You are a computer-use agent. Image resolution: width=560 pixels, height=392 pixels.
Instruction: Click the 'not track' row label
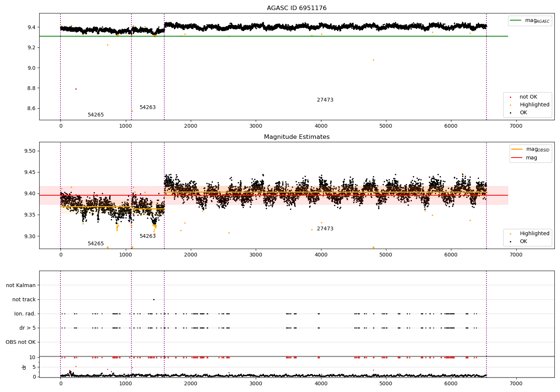tap(24, 300)
